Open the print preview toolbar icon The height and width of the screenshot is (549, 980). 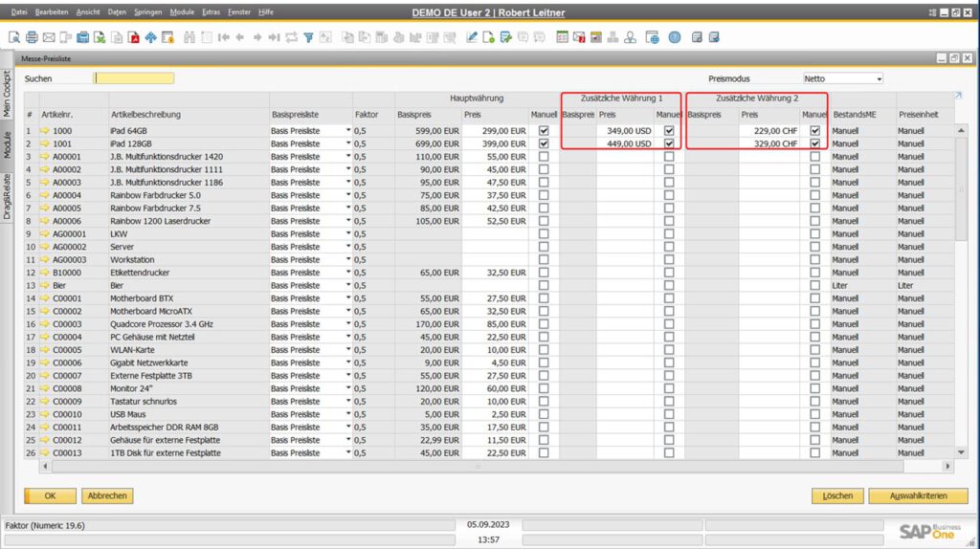13,37
